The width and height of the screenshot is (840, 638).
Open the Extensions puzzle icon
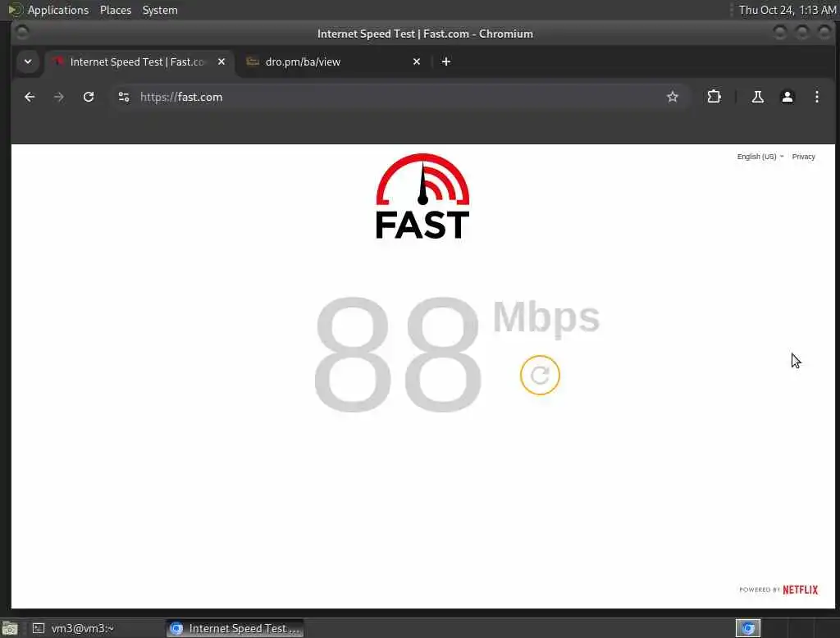[x=714, y=97]
